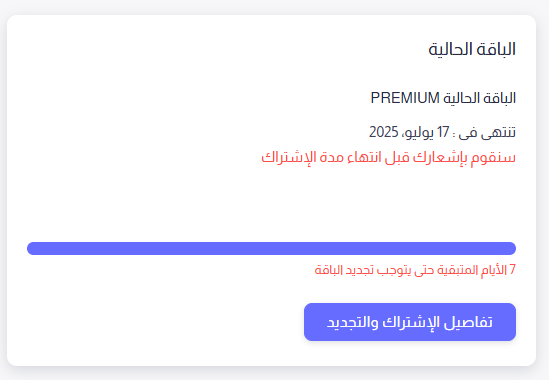Click blank card area left of button
The width and height of the screenshot is (549, 380).
[158, 322]
